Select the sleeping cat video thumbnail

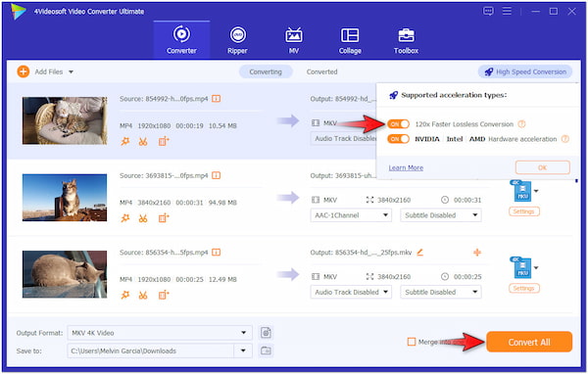click(65, 274)
